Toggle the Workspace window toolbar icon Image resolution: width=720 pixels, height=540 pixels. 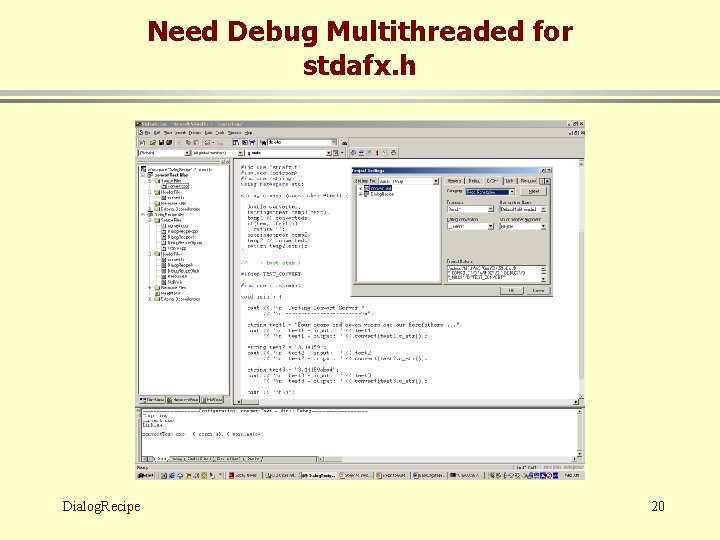(235, 142)
